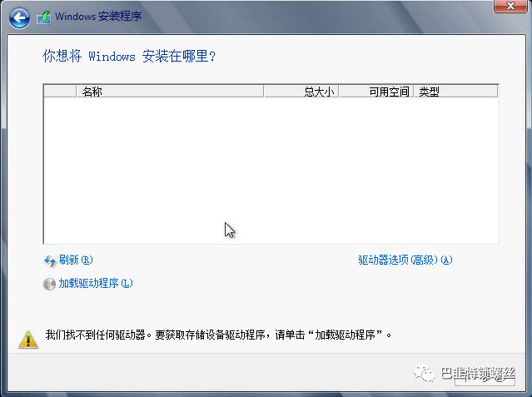Click the disc icon next to 加载驱动程序
Image resolution: width=532 pixels, height=397 pixels.
49,284
